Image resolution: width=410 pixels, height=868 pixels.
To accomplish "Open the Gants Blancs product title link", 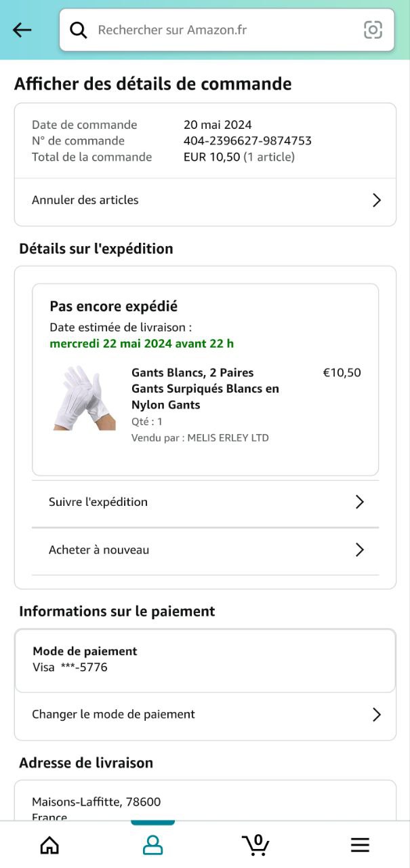I will (x=205, y=389).
